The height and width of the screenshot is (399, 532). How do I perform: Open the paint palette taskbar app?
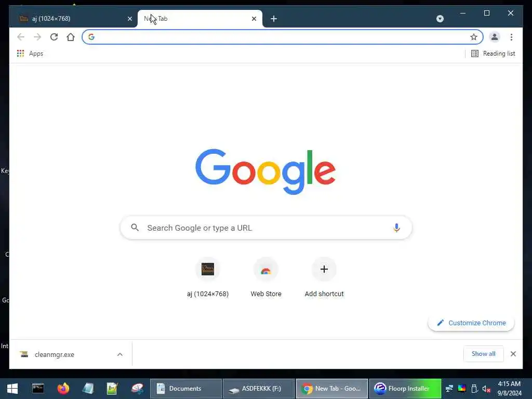click(137, 389)
